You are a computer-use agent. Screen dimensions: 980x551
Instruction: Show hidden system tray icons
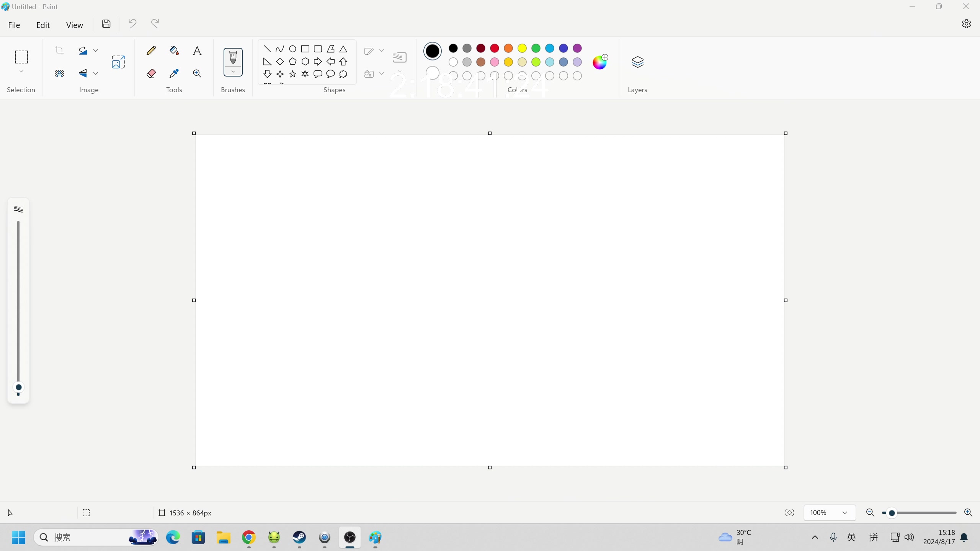[815, 538]
